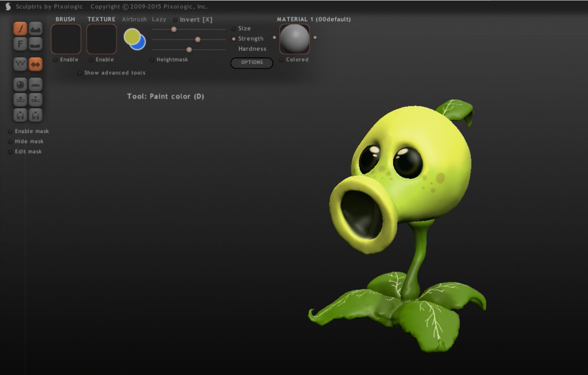The width and height of the screenshot is (588, 375).
Task: Open the BRUSH image slot
Action: (x=66, y=39)
